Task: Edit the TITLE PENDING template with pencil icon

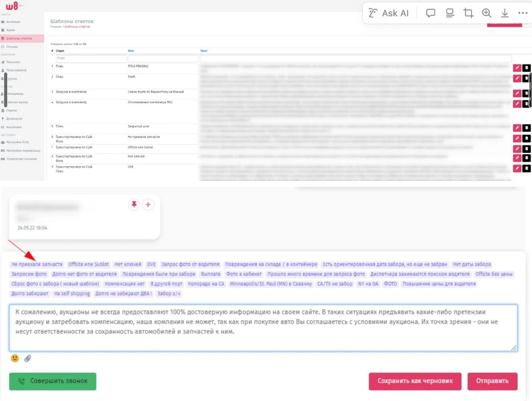Action: [516, 68]
